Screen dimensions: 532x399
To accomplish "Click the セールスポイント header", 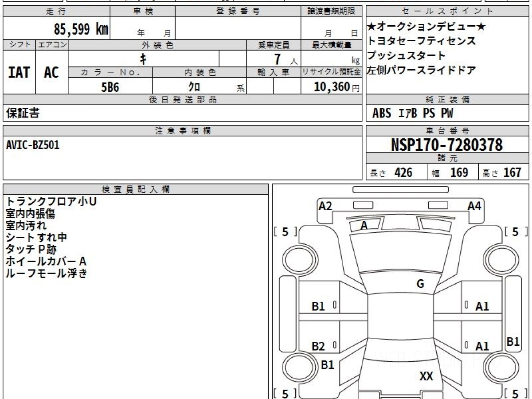I will pyautogui.click(x=447, y=11).
